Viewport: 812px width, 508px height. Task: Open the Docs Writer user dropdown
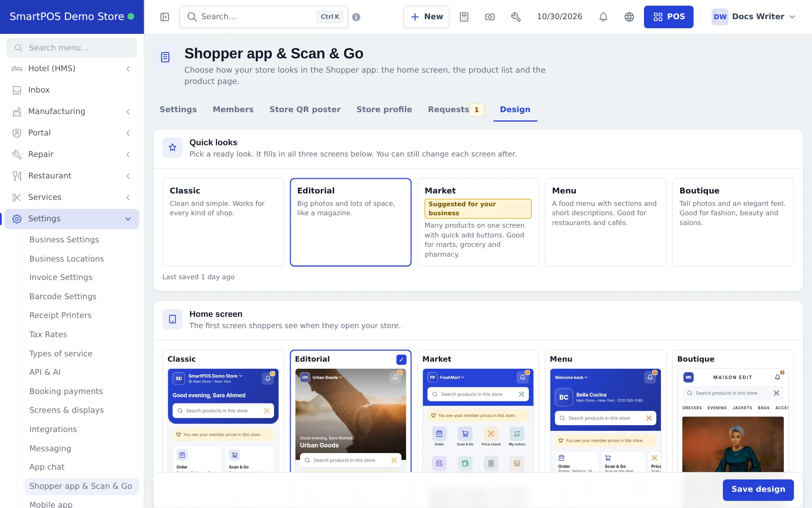[x=754, y=17]
